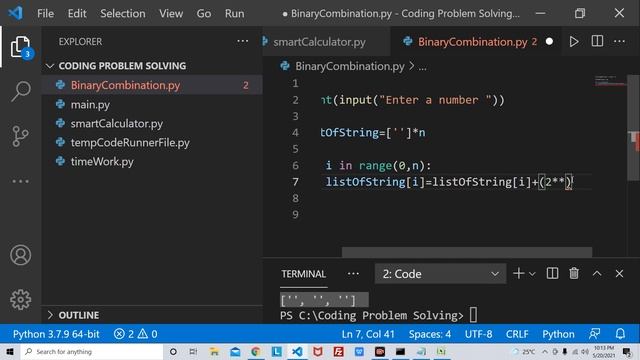The image size is (640, 360).
Task: Open the Explorer view in activity bar
Action: (x=20, y=47)
